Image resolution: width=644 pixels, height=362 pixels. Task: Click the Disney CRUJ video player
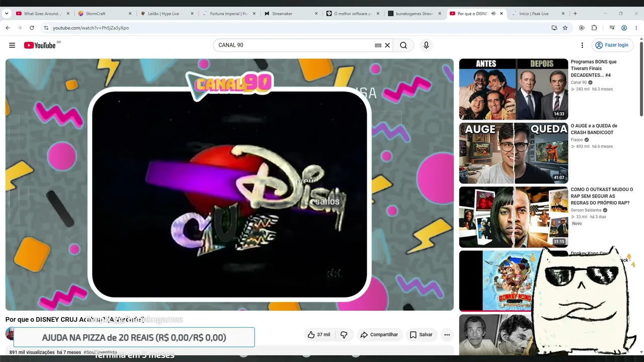point(229,185)
